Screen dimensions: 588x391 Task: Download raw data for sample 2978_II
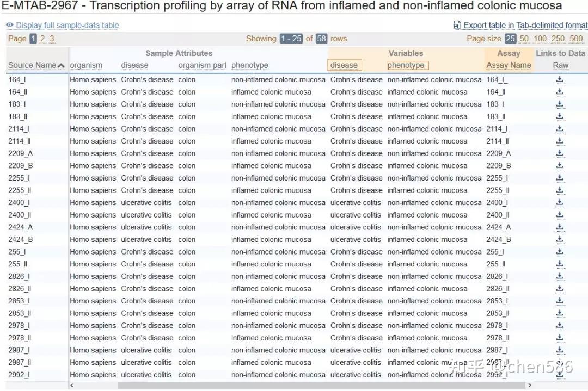[560, 338]
